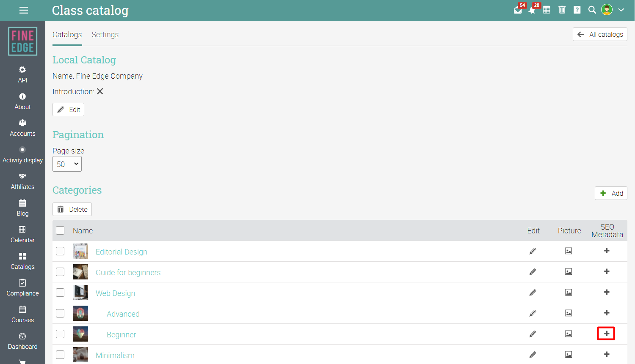The height and width of the screenshot is (364, 635).
Task: Check the Minimalism row checkbox
Action: pyautogui.click(x=60, y=355)
